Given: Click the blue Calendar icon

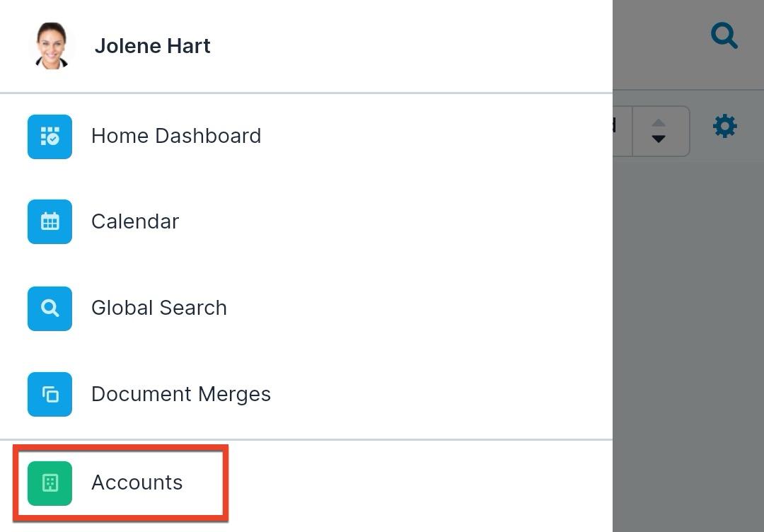Looking at the screenshot, I should tap(50, 221).
